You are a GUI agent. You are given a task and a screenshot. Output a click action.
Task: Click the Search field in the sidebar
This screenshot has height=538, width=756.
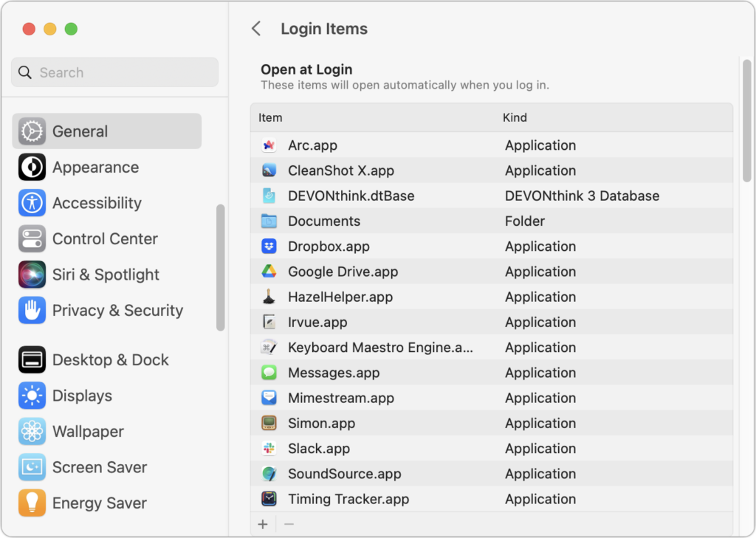pyautogui.click(x=114, y=72)
